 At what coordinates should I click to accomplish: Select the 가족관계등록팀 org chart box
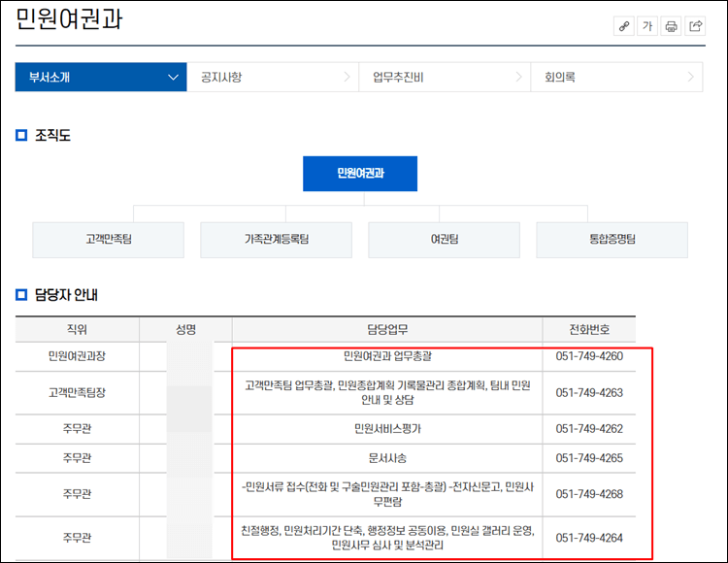click(277, 240)
